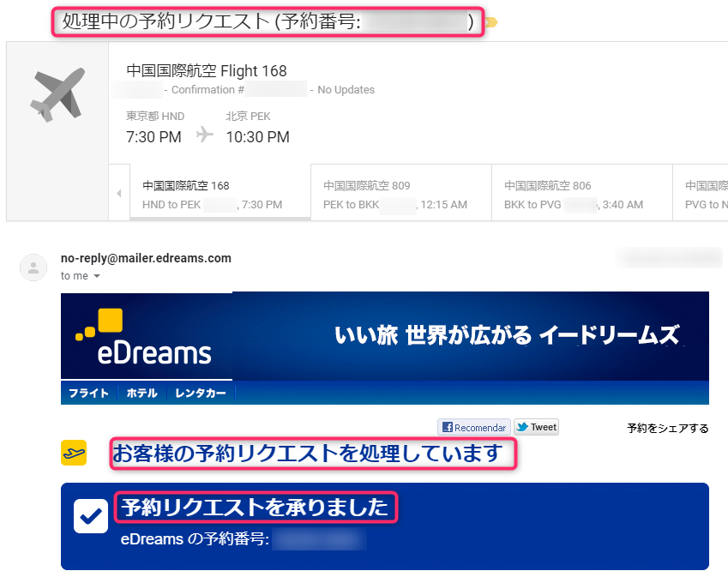The image size is (728, 577).
Task: Click the sender no-reply@mailer.edreams.com
Action: pyautogui.click(x=146, y=258)
